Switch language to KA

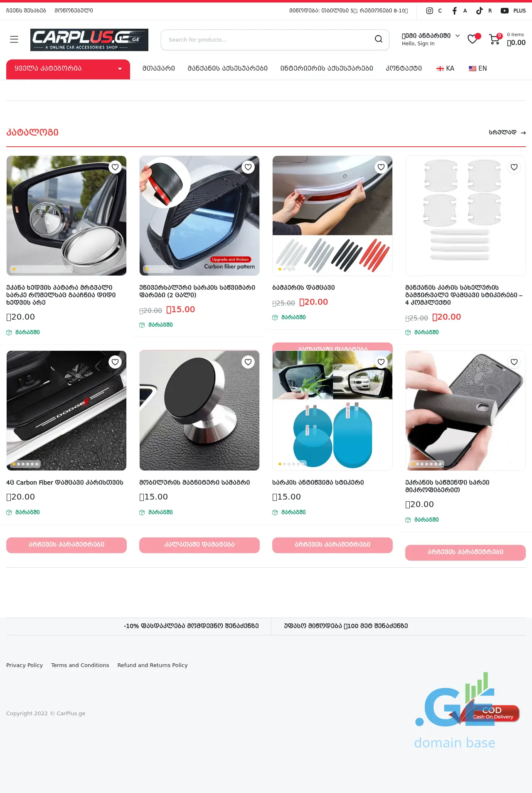[445, 69]
